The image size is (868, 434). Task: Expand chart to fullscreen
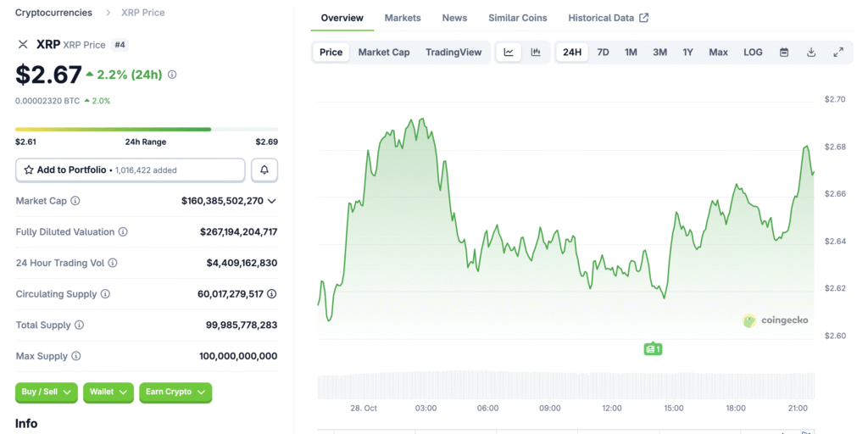tap(838, 53)
